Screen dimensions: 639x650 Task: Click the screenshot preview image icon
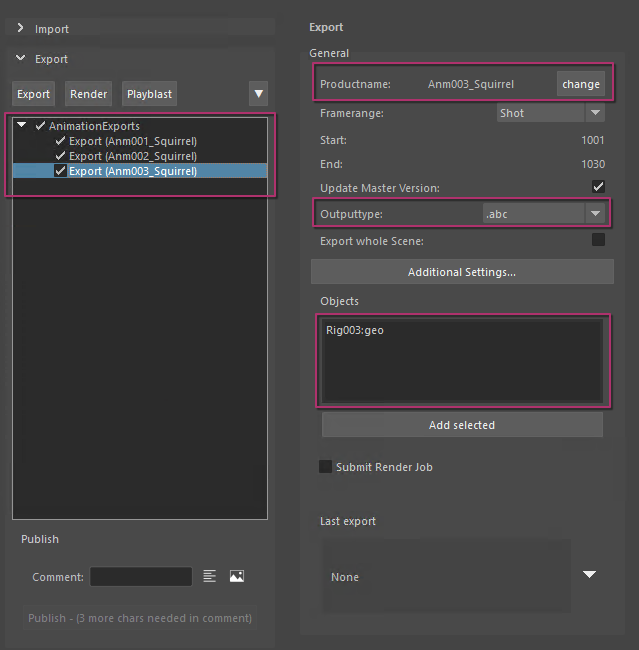(237, 576)
